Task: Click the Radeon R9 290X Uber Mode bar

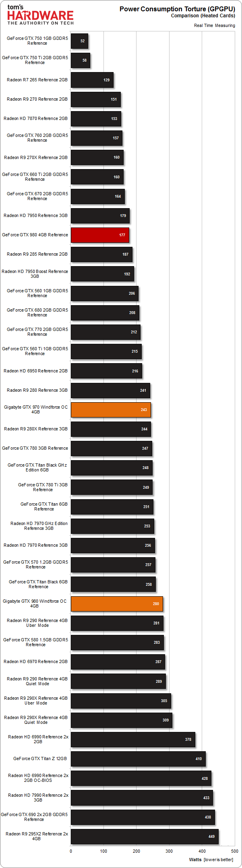Action: tap(121, 701)
